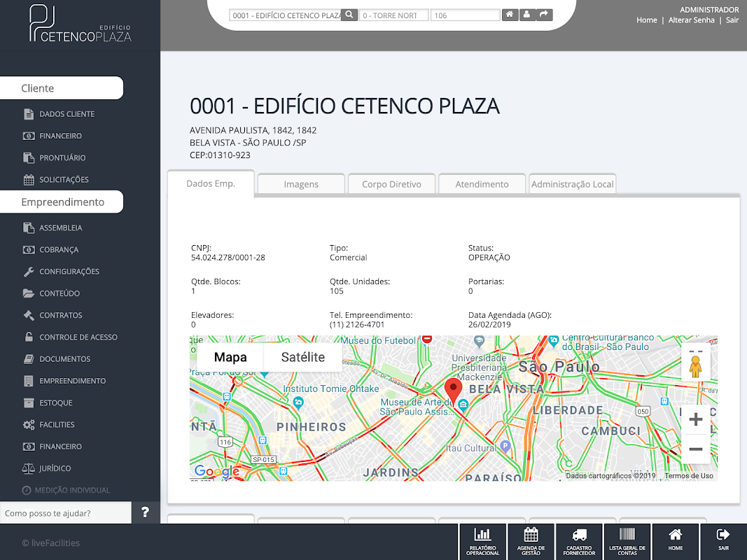
Task: Click the AGO date 26/02/2019
Action: point(489,325)
